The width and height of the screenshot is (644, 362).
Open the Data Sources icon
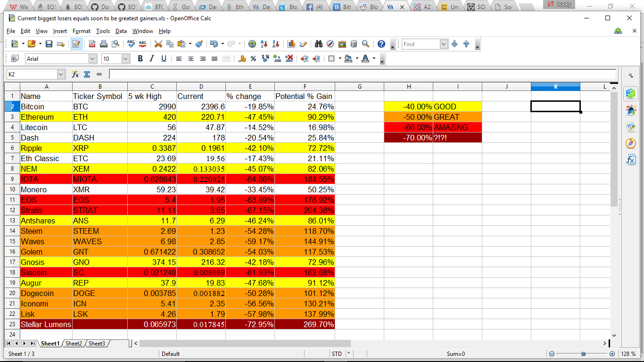point(354,44)
